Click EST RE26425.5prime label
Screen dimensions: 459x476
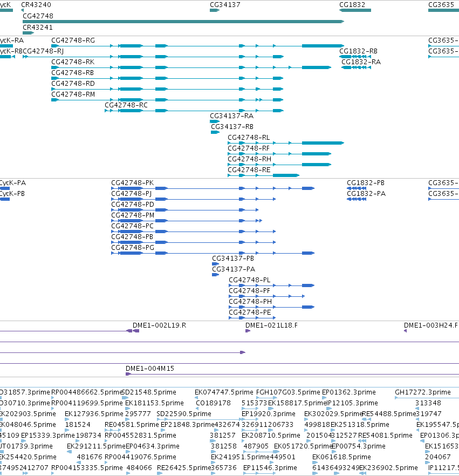pyautogui.click(x=184, y=468)
